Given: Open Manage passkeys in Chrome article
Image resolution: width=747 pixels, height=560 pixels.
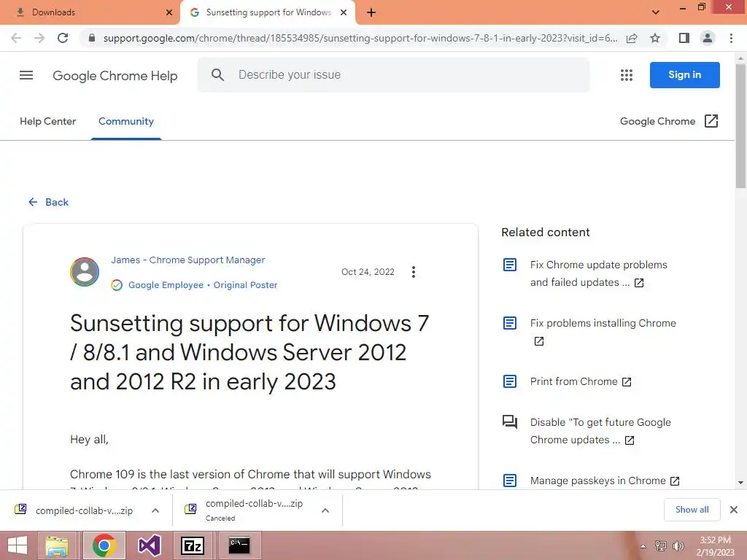Looking at the screenshot, I should click(x=605, y=481).
